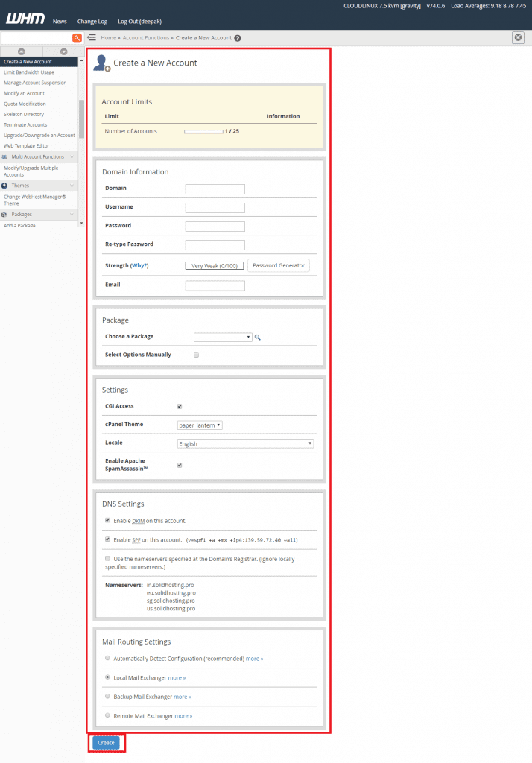Select Remote Mail Exchanger option
The image size is (532, 763).
108,715
